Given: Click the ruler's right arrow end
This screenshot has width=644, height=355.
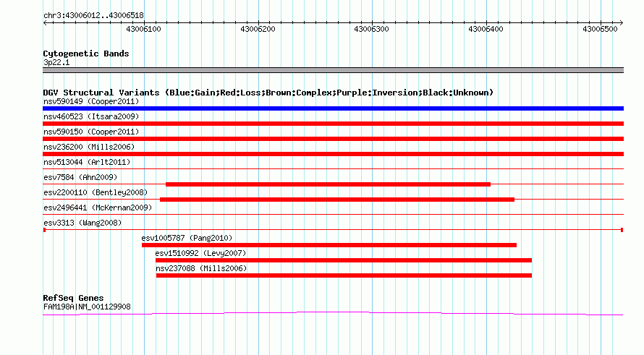Looking at the screenshot, I should pos(622,23).
